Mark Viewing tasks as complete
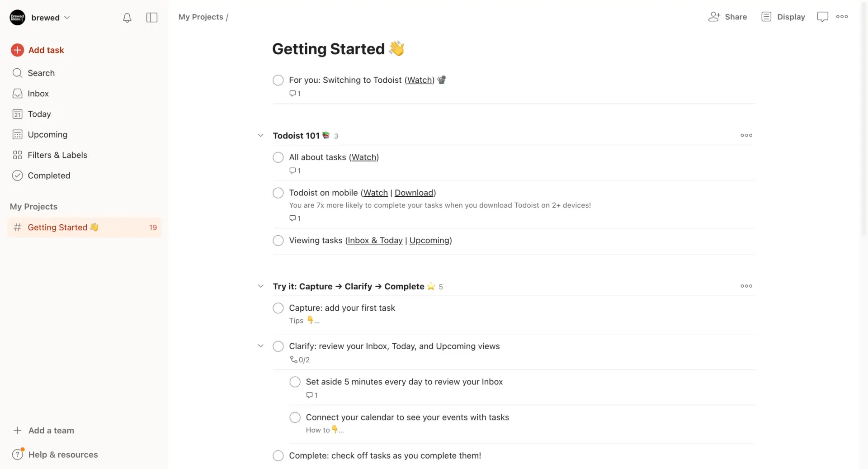 278,241
